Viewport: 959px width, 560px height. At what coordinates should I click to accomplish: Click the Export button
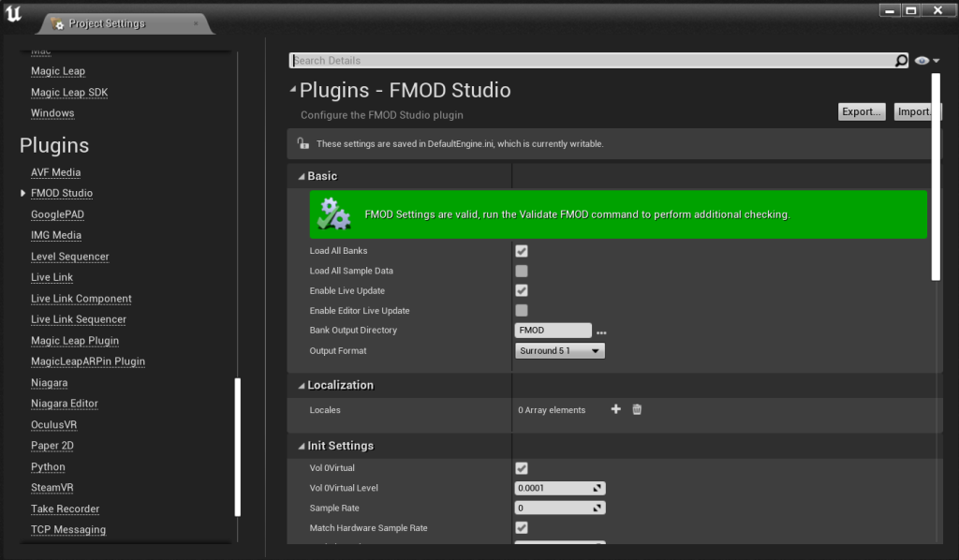click(x=862, y=111)
